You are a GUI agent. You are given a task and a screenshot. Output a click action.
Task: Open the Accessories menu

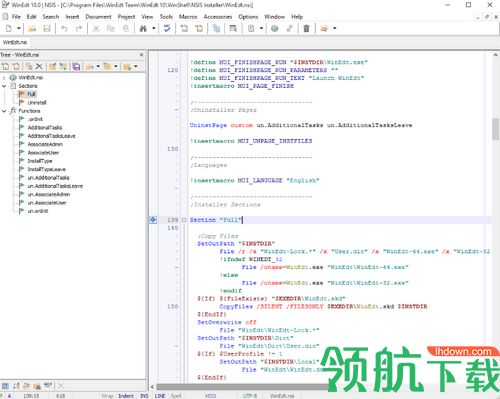[x=218, y=17]
